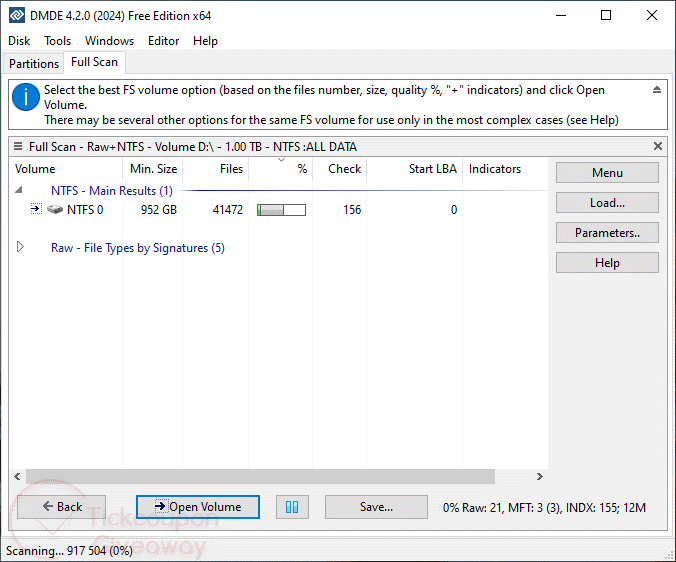Click the arrow marker before NTFS 0
The width and height of the screenshot is (676, 562).
[36, 209]
